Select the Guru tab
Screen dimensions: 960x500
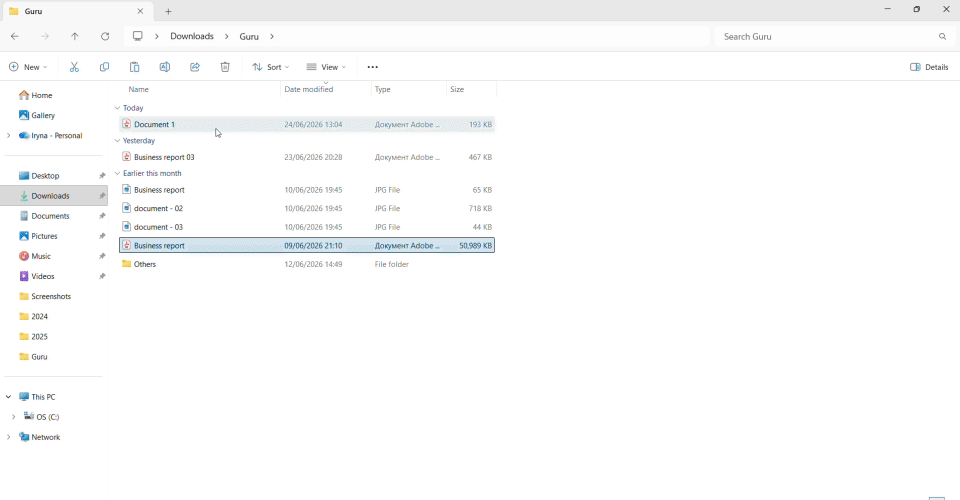click(77, 11)
